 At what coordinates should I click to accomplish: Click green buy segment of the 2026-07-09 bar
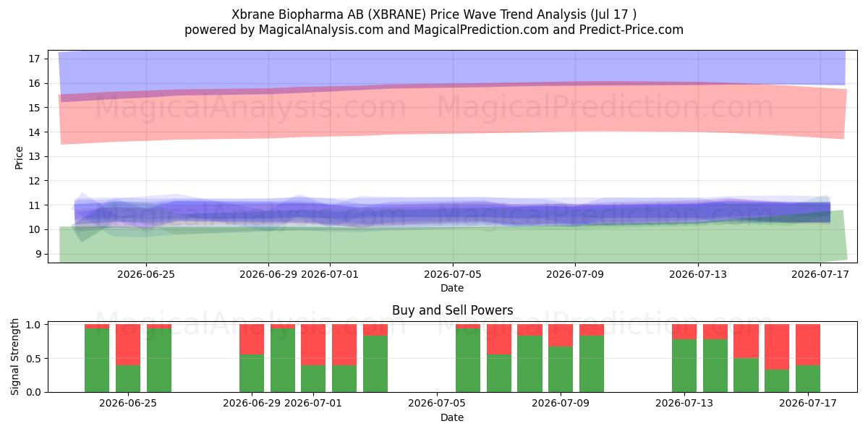(x=561, y=370)
